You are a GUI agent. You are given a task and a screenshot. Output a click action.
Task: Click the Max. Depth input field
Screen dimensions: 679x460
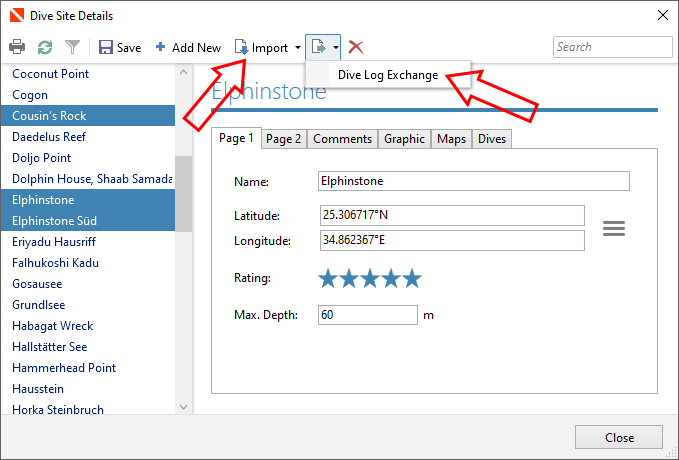[368, 315]
